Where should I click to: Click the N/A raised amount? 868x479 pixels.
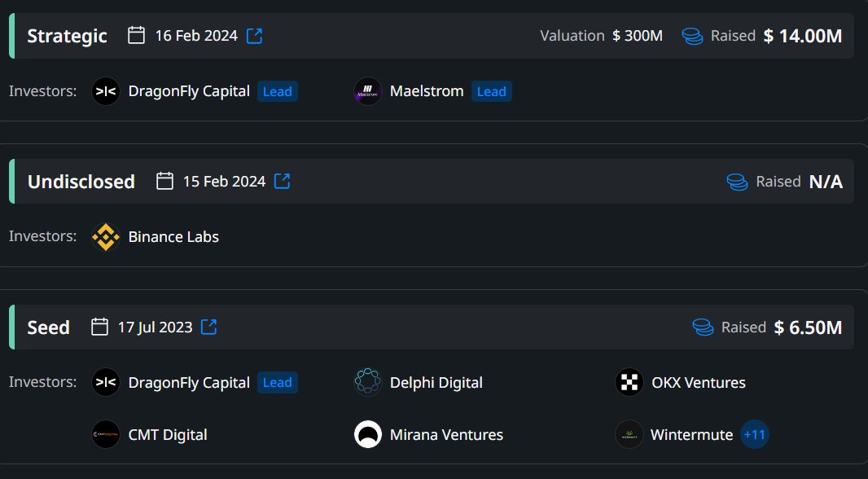[826, 182]
